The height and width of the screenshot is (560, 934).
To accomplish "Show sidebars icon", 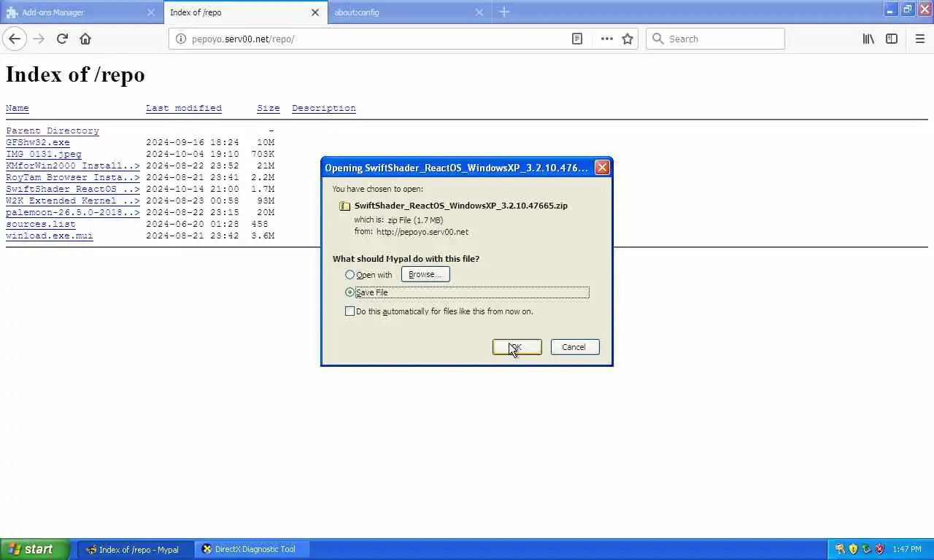I will (x=892, y=39).
